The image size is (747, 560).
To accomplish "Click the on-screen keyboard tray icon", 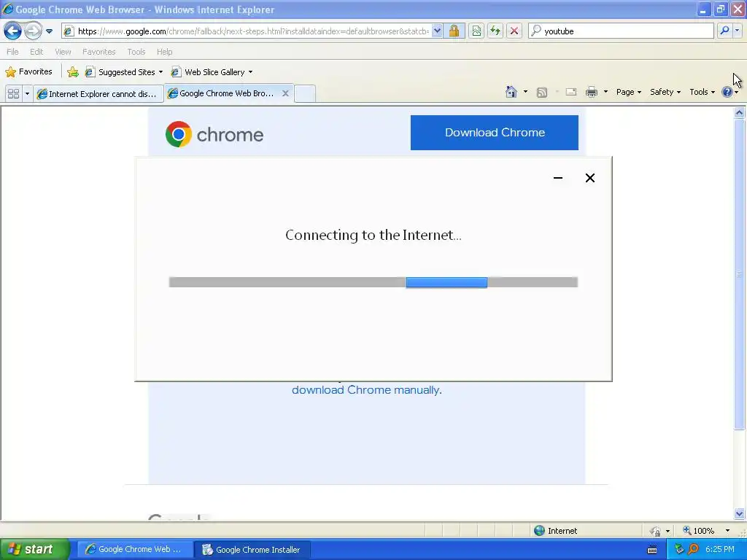I will (652, 550).
